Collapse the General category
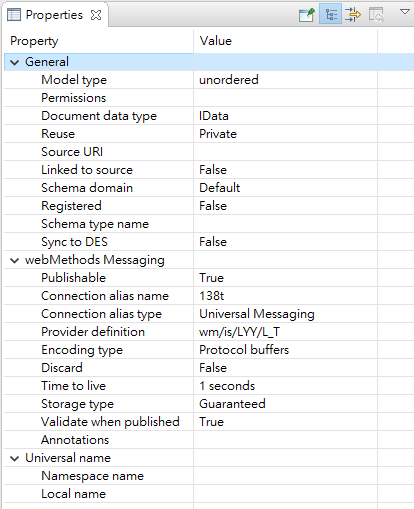The height and width of the screenshot is (509, 414). (x=14, y=62)
